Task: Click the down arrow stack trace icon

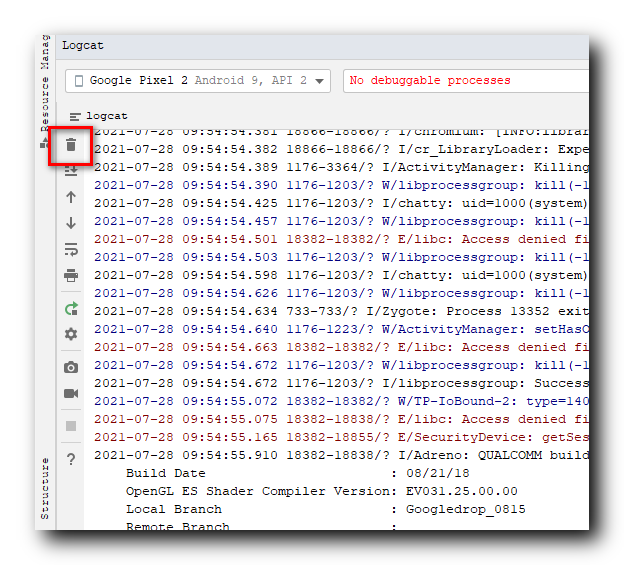Action: pyautogui.click(x=71, y=223)
